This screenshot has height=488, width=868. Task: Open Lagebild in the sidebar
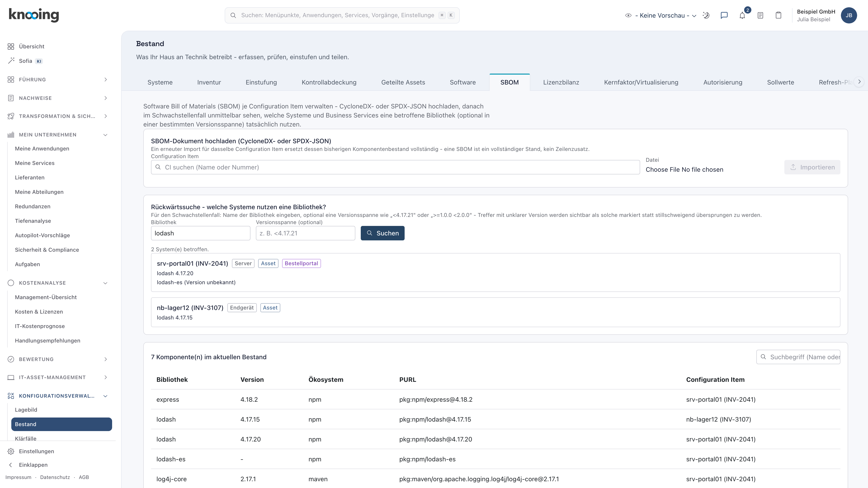[26, 410]
